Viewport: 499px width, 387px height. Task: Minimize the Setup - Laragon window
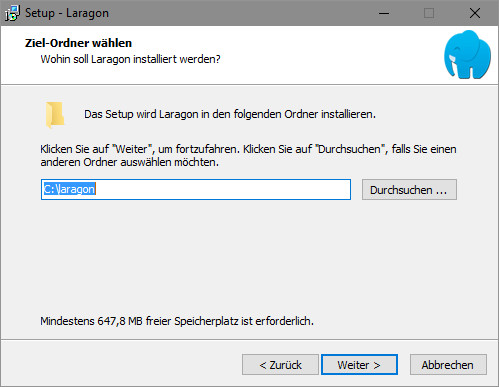[x=384, y=13]
